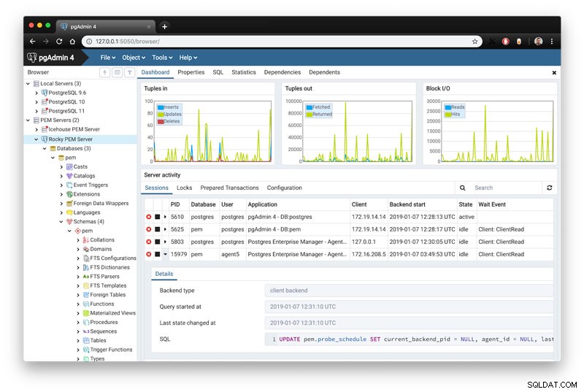
Task: Open the Tools menu
Action: point(162,58)
